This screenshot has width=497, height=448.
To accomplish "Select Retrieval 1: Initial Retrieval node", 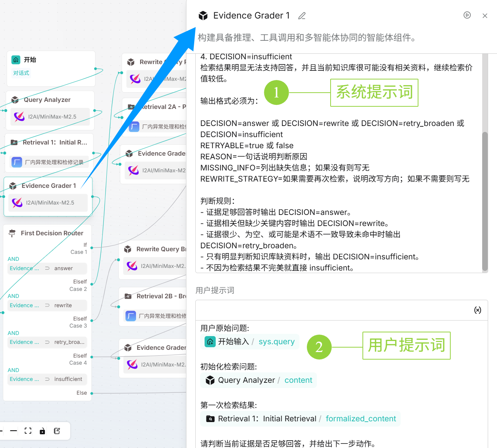I will tap(49, 153).
